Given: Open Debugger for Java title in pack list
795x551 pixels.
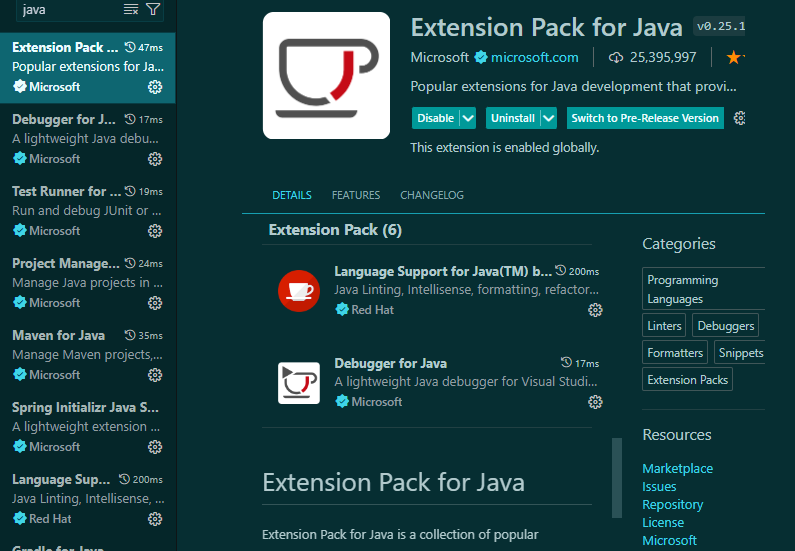Looking at the screenshot, I should (x=390, y=363).
